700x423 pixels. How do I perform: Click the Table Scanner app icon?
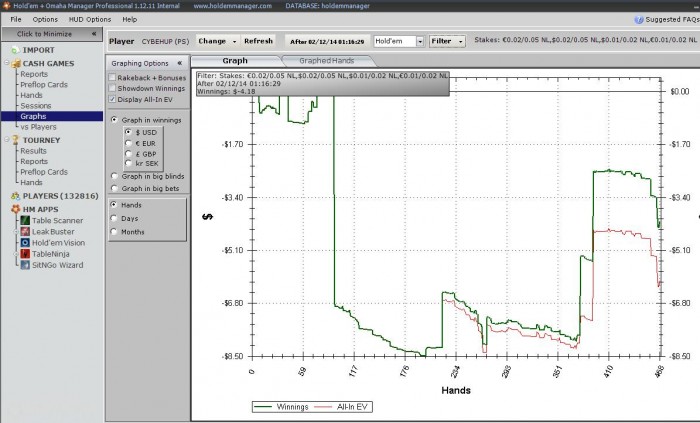(x=25, y=220)
